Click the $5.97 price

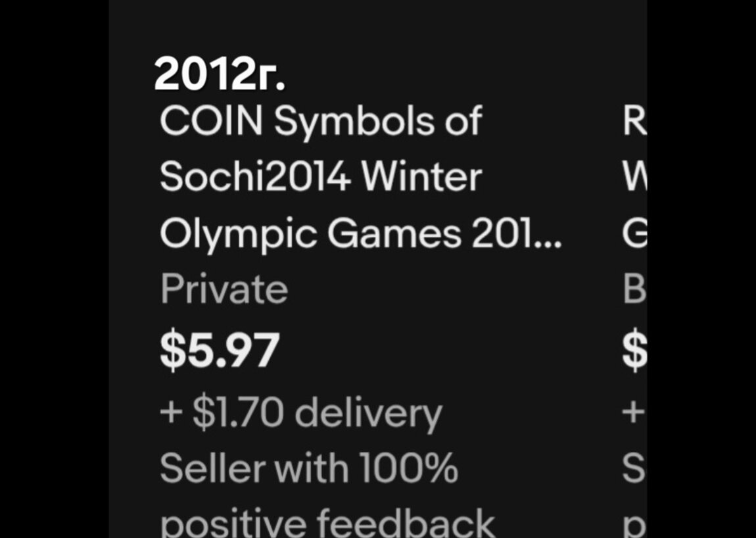point(220,351)
